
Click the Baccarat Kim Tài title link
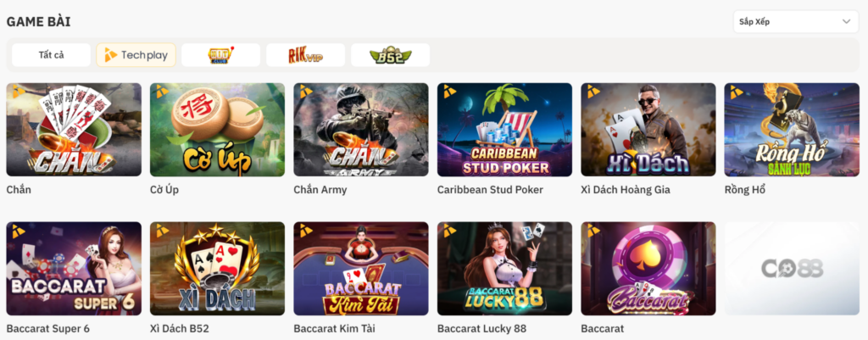[334, 328]
